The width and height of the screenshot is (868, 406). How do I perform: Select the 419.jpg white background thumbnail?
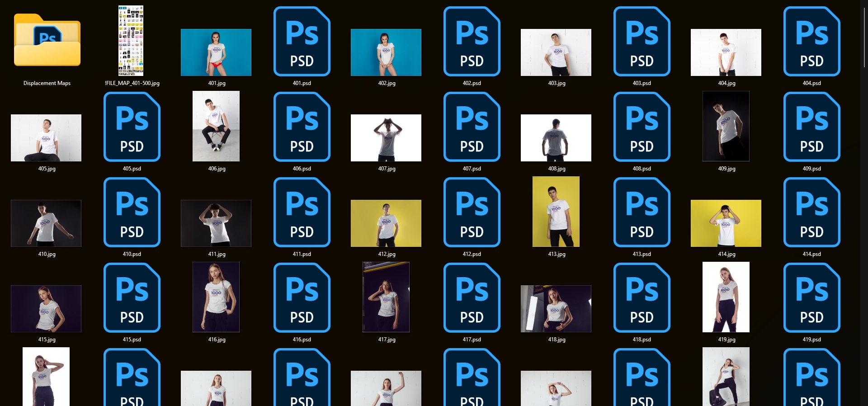[x=726, y=297]
